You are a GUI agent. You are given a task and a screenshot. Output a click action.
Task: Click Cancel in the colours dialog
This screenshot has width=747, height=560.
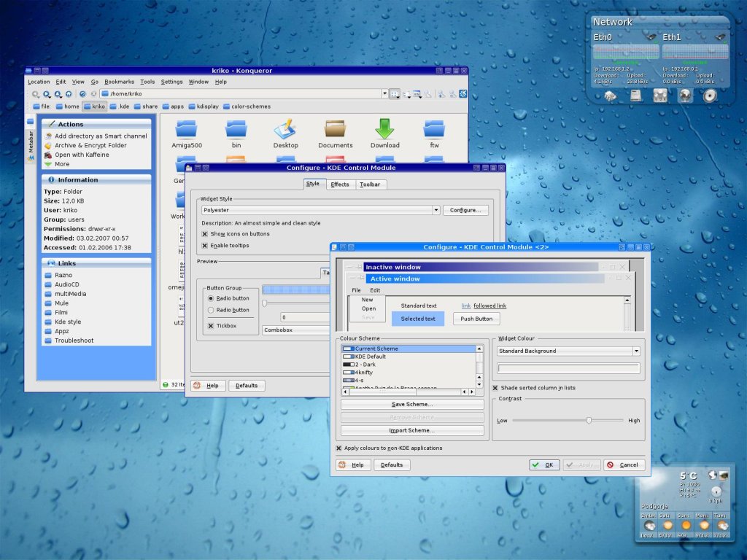[624, 464]
